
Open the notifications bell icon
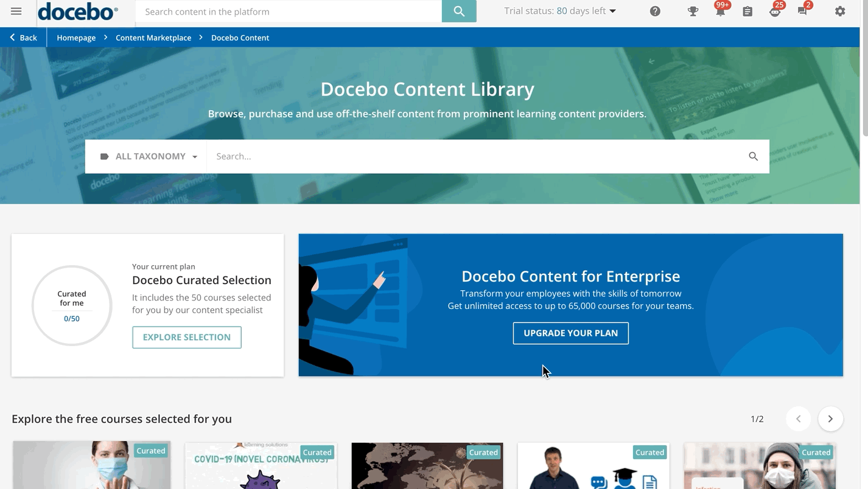(720, 12)
